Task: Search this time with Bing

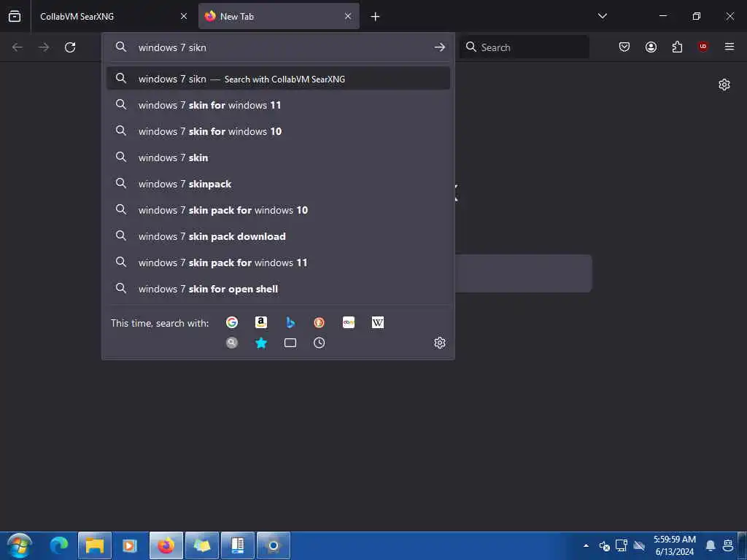Action: tap(290, 322)
